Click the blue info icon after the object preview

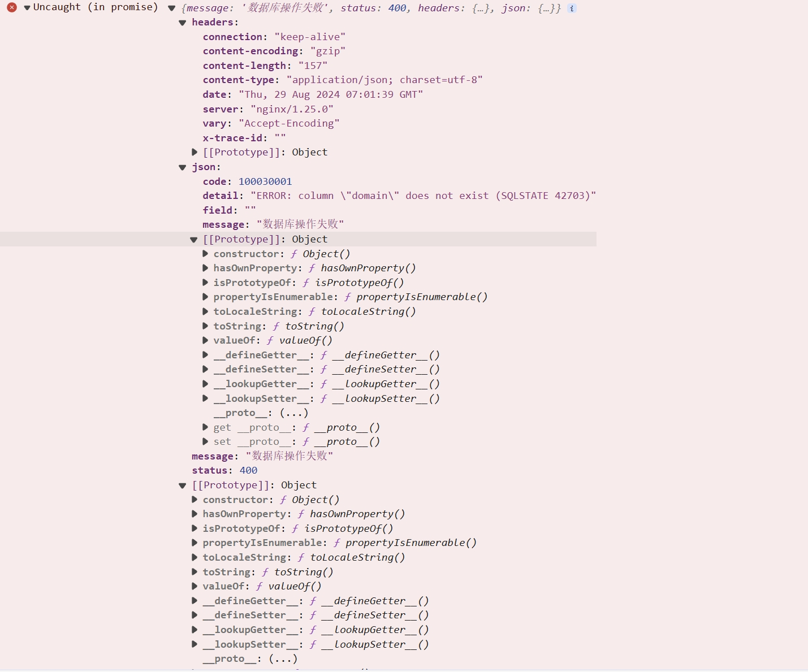click(x=572, y=8)
